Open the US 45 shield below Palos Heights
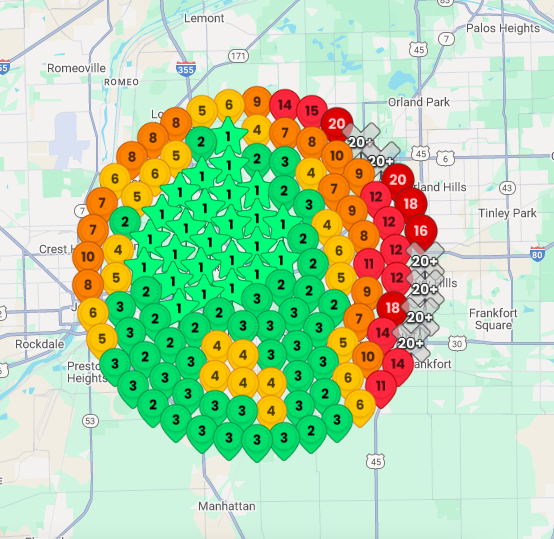Screen dimensions: 554x539 pyautogui.click(x=419, y=49)
